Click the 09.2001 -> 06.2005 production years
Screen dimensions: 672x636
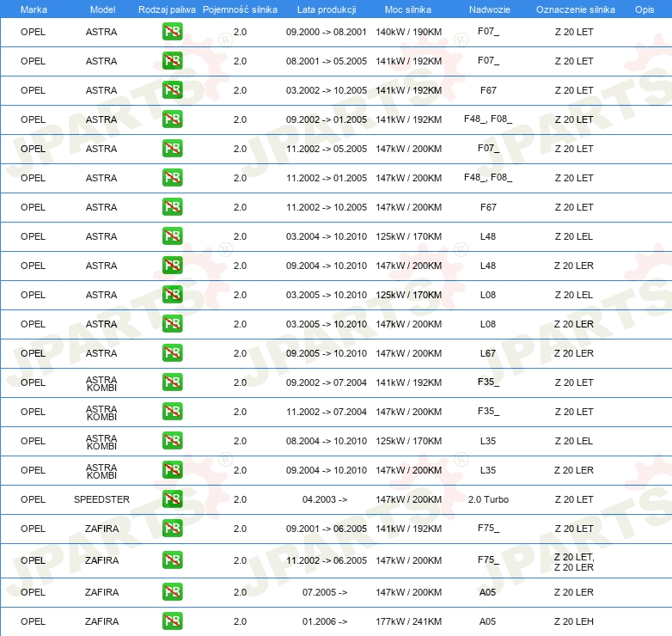click(x=327, y=529)
